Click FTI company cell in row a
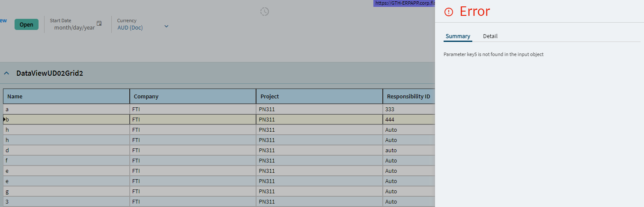This screenshot has width=644, height=207. (x=193, y=109)
